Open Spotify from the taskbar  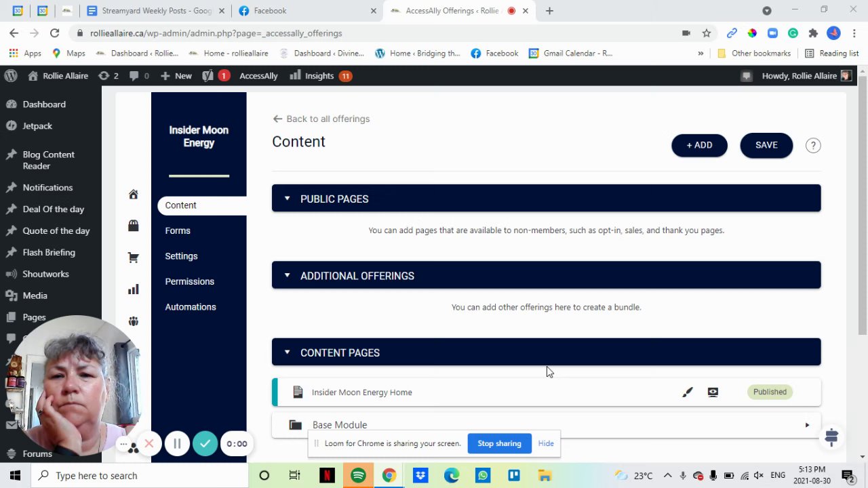(x=358, y=476)
